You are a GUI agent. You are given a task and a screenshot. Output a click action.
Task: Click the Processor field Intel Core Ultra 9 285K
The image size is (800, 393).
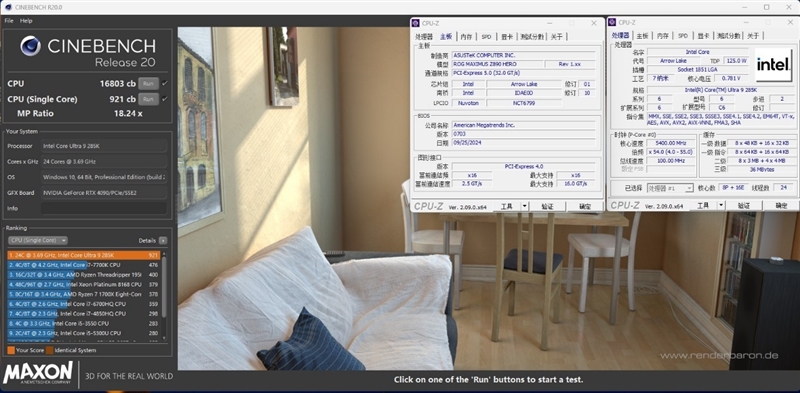point(104,146)
